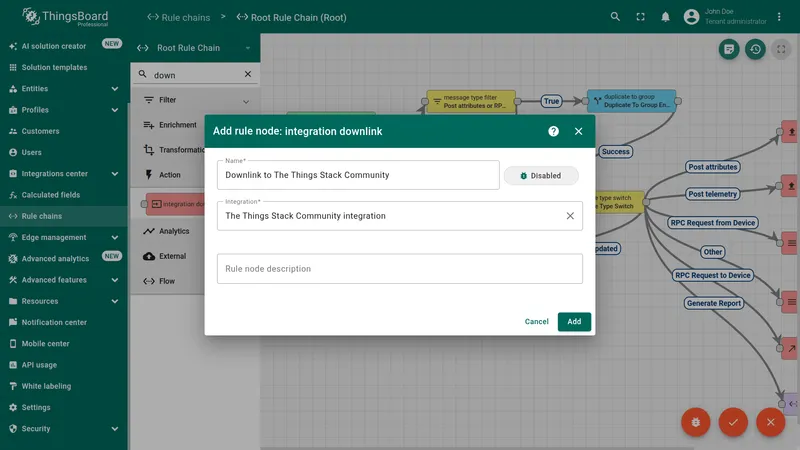Select the Enrichment node category
The width and height of the screenshot is (800, 450).
(169, 125)
